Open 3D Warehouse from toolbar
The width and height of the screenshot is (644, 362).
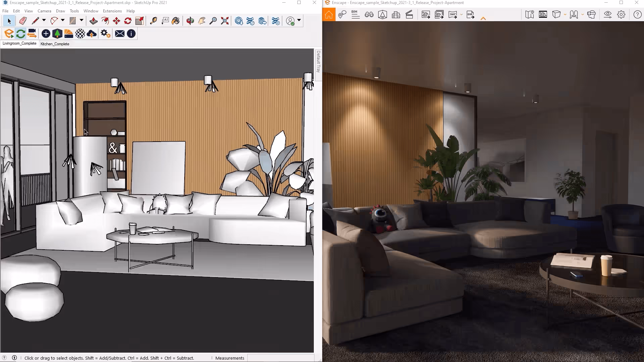(x=239, y=21)
